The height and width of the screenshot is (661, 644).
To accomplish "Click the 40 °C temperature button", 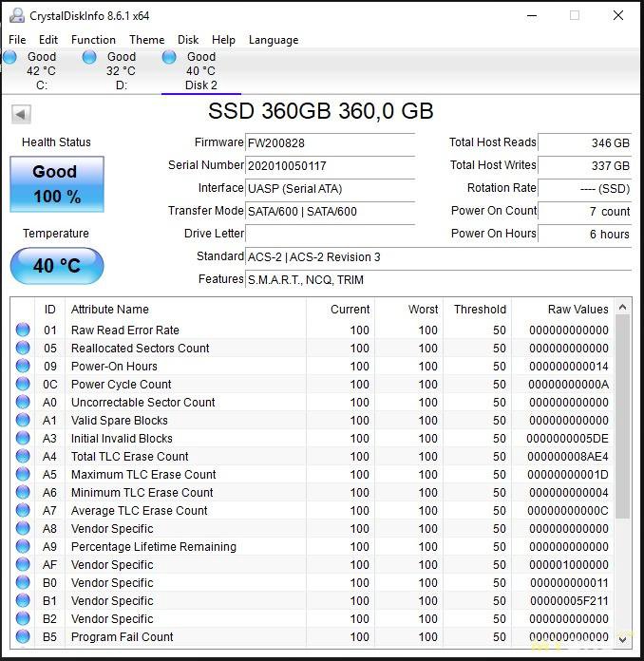I will tap(56, 266).
